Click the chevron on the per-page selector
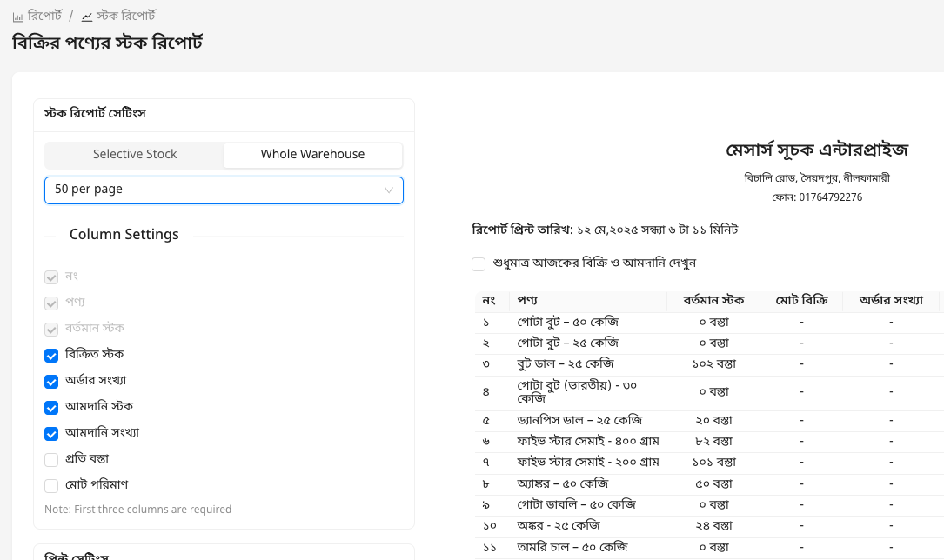The height and width of the screenshot is (560, 944). click(388, 190)
